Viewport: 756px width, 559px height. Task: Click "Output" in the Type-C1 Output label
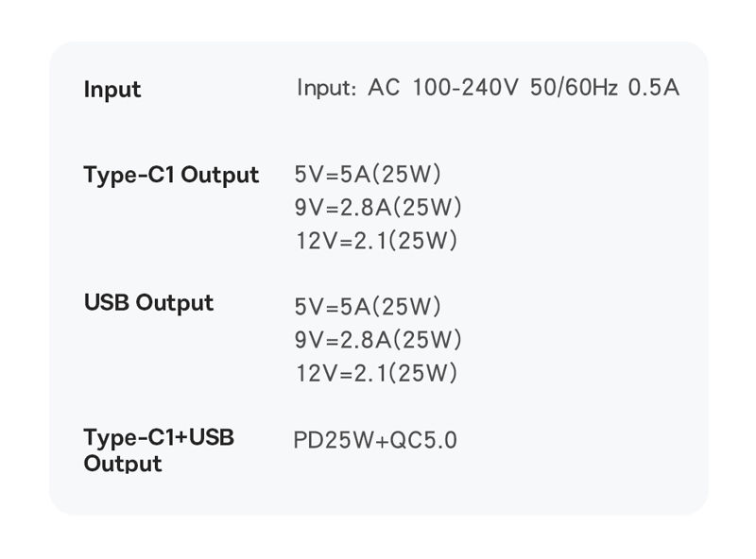(219, 175)
